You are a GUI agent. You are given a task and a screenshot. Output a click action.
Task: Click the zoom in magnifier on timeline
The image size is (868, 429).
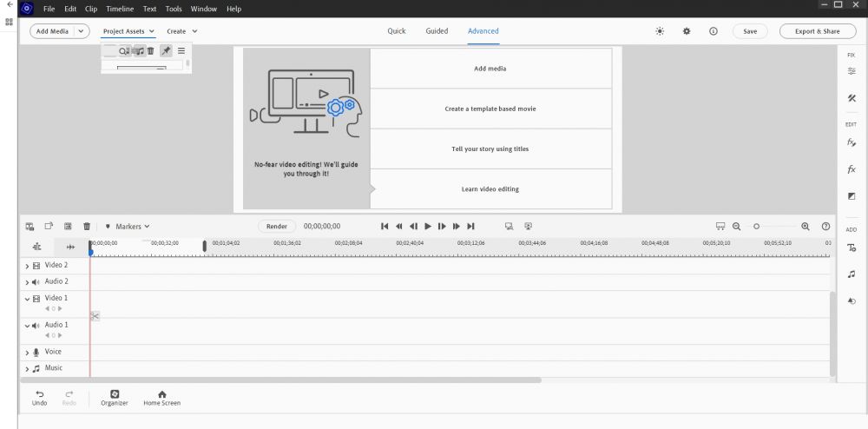tap(806, 226)
